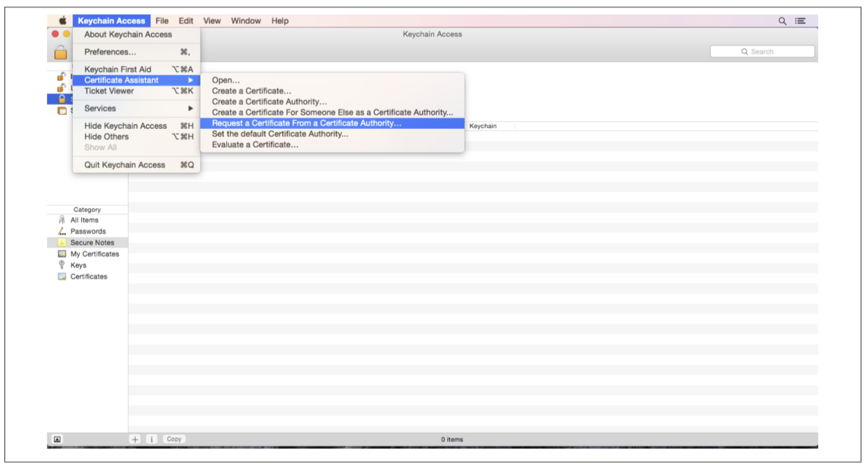This screenshot has height=465, width=868.
Task: Select the Passwords category
Action: coord(87,231)
